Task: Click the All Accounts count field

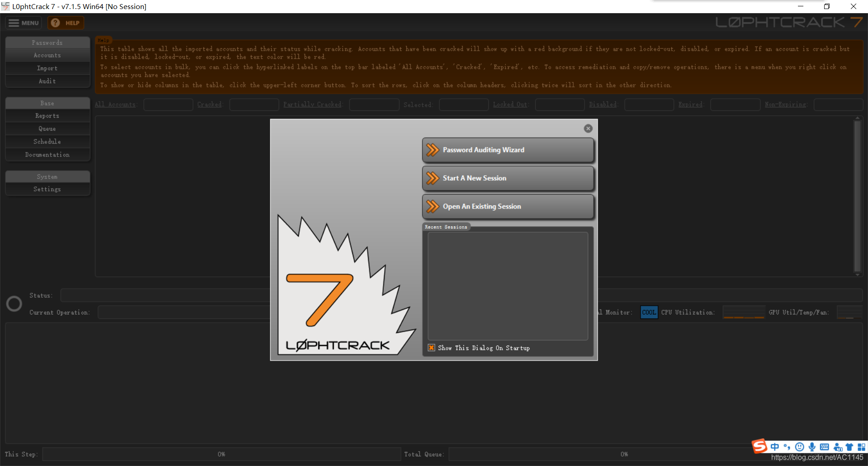Action: [168, 105]
